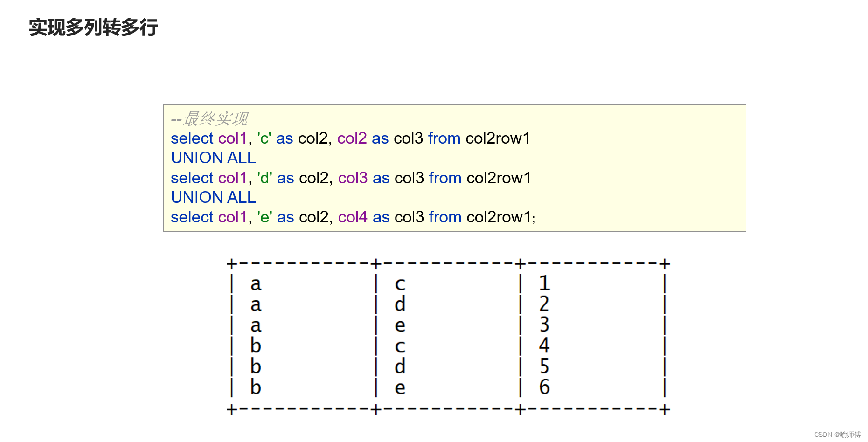Click the 'c' cell in the row with 1
This screenshot has width=868, height=442.
point(400,284)
